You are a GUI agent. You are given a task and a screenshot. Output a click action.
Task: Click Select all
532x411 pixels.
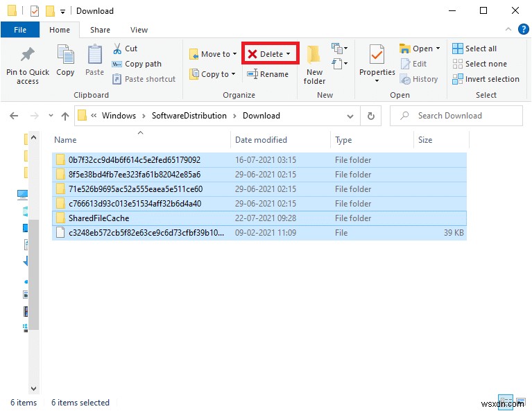click(x=474, y=49)
